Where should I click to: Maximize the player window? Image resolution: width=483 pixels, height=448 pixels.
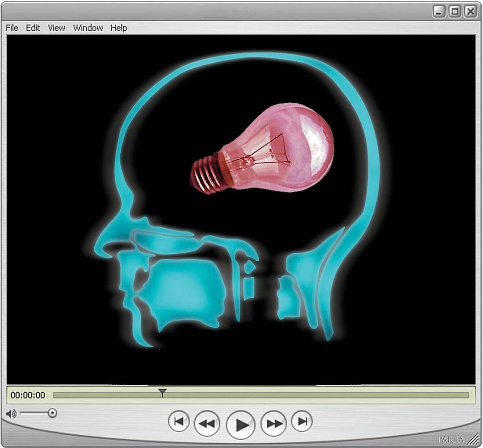(x=455, y=12)
